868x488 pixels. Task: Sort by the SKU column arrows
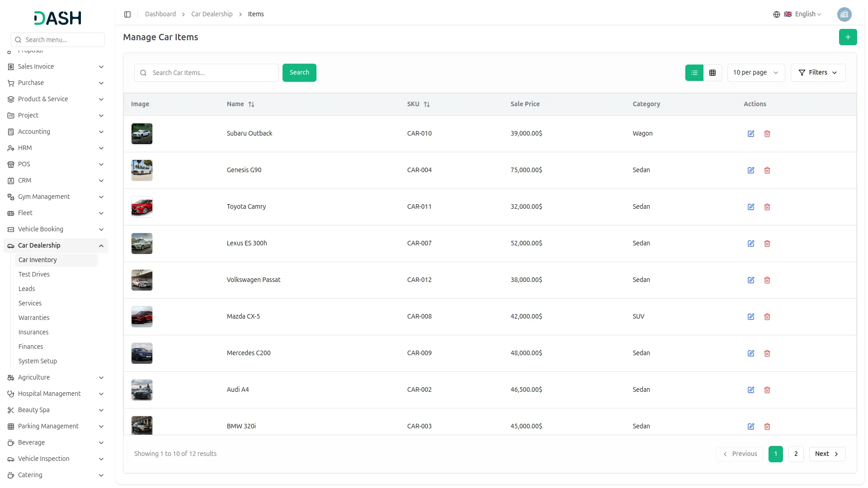coord(426,104)
